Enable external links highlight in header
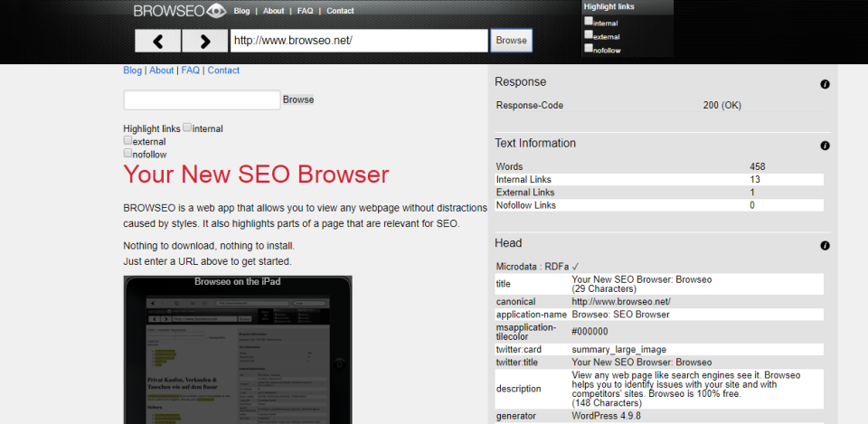The height and width of the screenshot is (424, 868). pos(589,34)
